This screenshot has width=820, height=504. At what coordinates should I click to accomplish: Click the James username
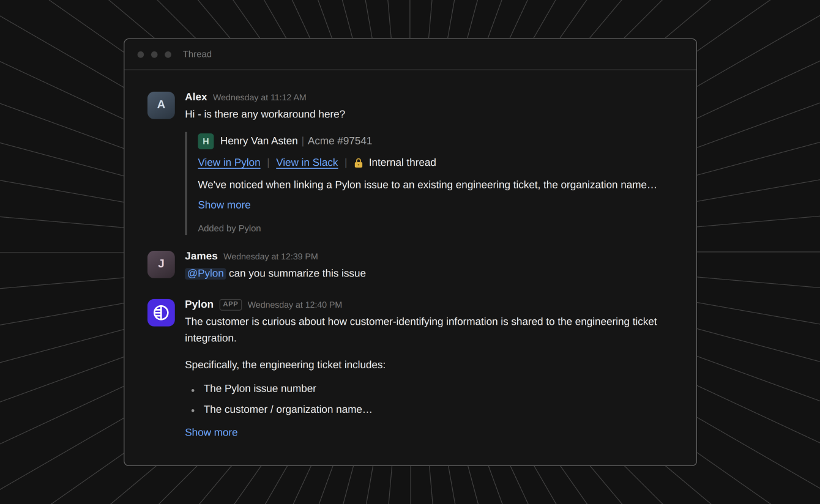[201, 256]
